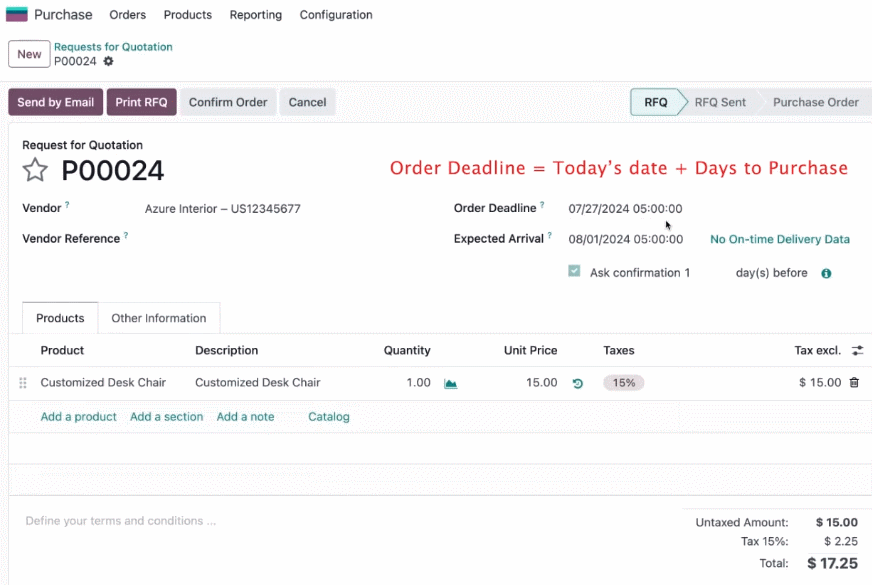Show Vendor field help tooltip

click(67, 205)
